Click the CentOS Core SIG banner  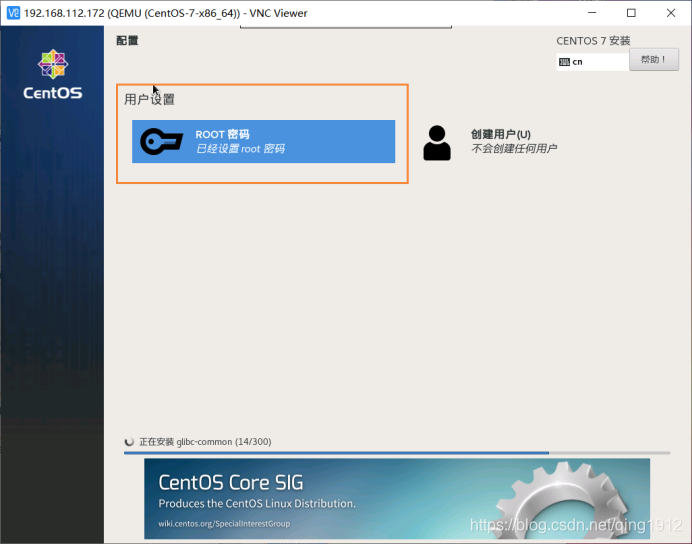click(x=397, y=499)
